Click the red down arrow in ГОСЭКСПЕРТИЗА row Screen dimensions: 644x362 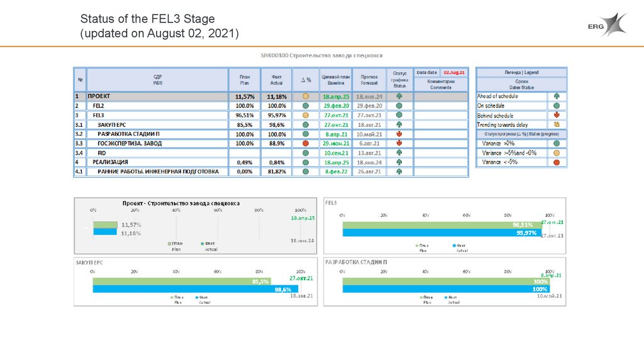[399, 143]
